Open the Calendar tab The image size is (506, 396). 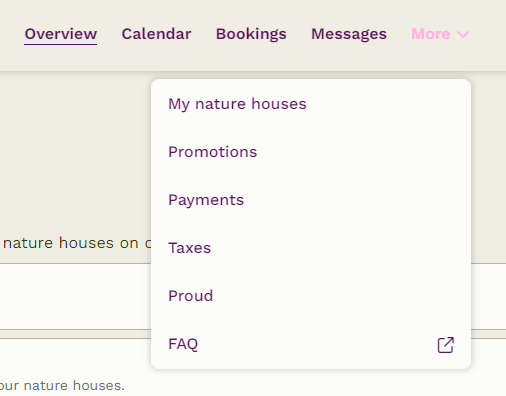[156, 34]
